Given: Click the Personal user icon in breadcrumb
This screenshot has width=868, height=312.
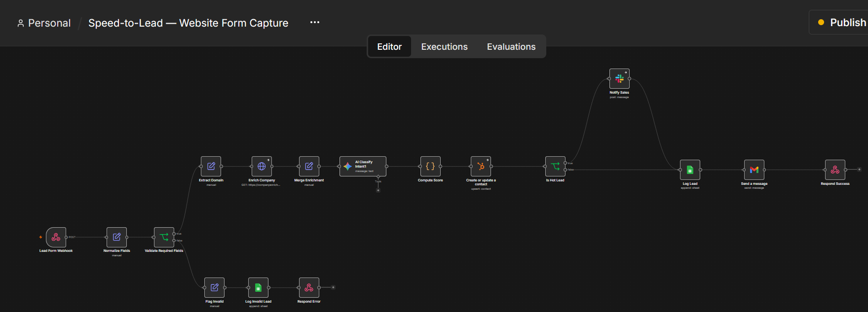Looking at the screenshot, I should coord(21,23).
